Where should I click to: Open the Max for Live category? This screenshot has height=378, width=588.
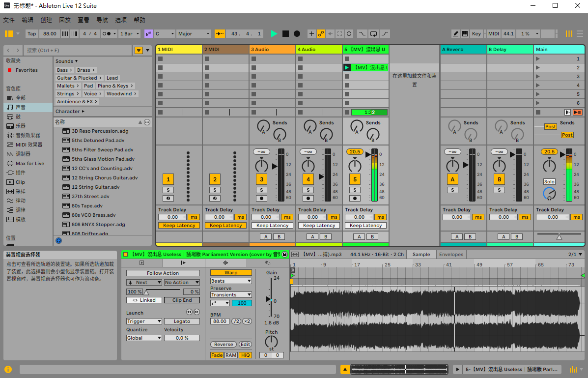tap(29, 164)
